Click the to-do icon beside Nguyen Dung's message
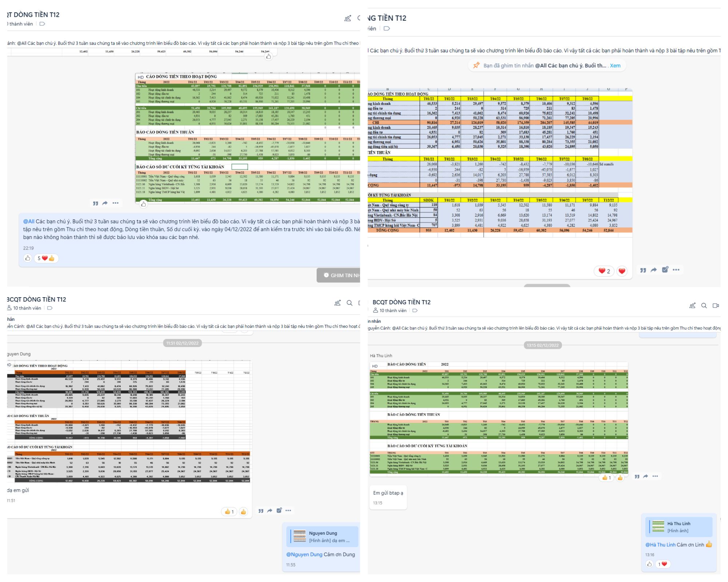 point(279,511)
